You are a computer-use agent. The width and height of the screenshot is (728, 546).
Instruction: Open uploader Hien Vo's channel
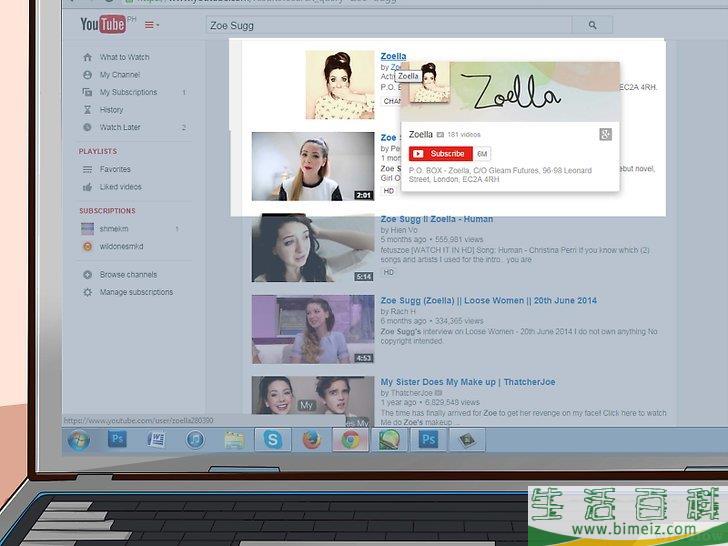click(404, 230)
